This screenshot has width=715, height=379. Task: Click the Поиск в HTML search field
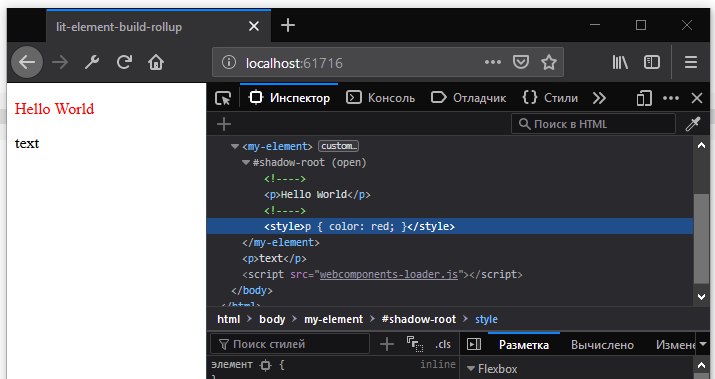(x=593, y=124)
